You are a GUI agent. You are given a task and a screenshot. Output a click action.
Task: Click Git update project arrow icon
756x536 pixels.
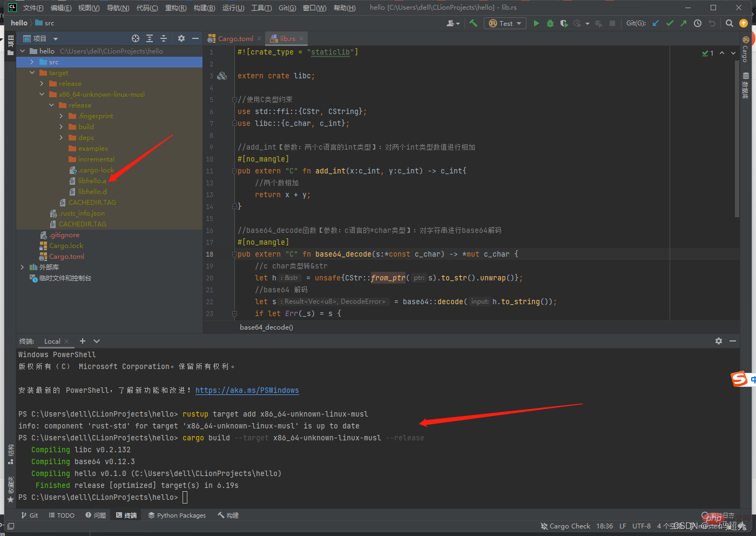click(x=656, y=23)
